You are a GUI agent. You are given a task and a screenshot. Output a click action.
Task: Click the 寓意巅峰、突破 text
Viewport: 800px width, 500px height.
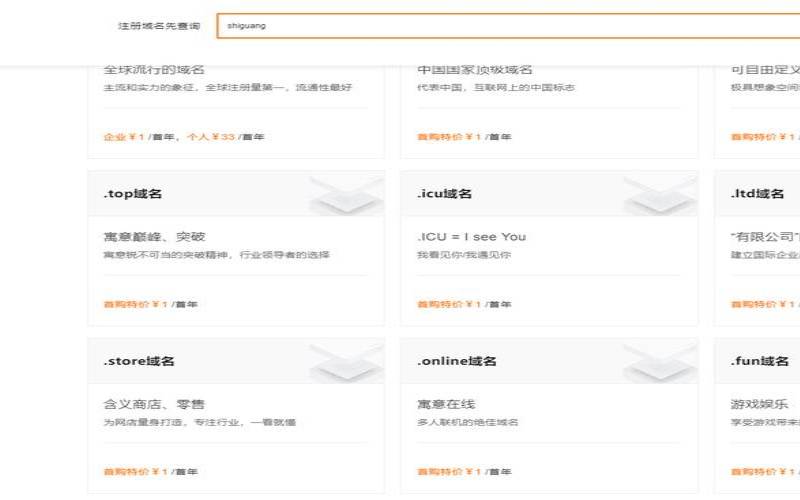coord(155,237)
